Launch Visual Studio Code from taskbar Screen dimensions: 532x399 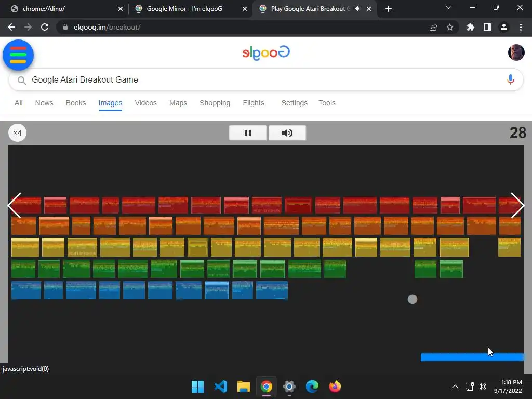(220, 387)
